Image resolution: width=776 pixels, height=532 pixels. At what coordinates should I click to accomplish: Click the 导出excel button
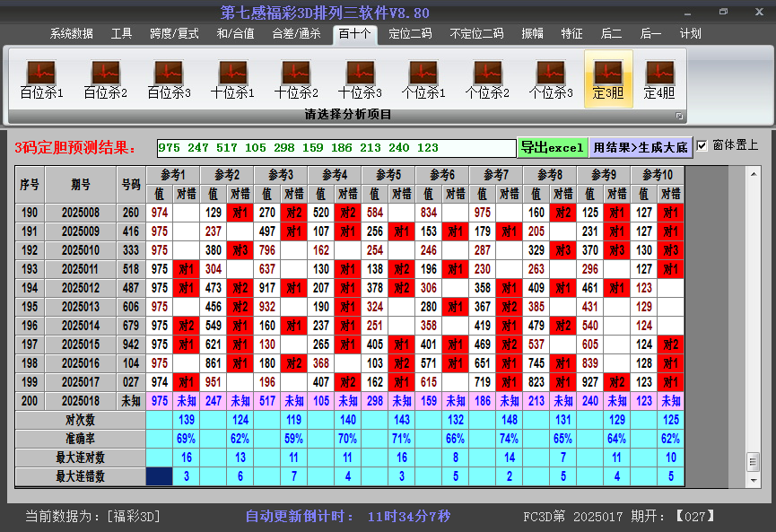pos(552,147)
